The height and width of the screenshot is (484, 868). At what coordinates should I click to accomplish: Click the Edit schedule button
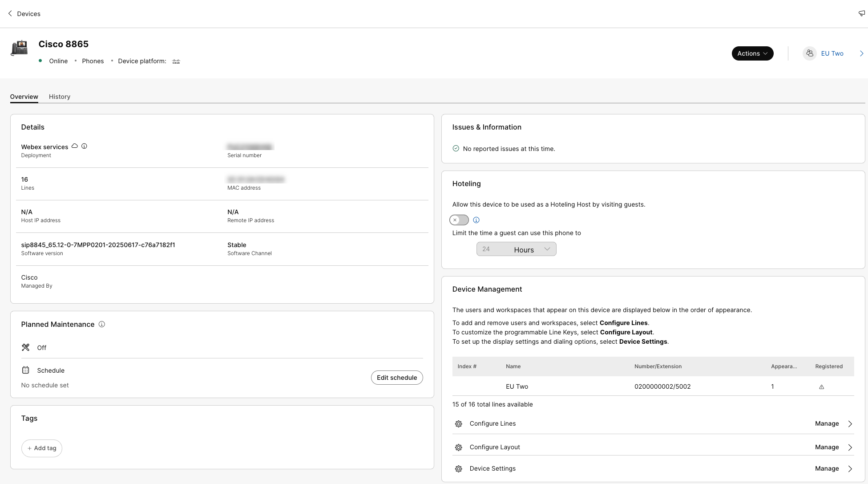click(x=396, y=377)
